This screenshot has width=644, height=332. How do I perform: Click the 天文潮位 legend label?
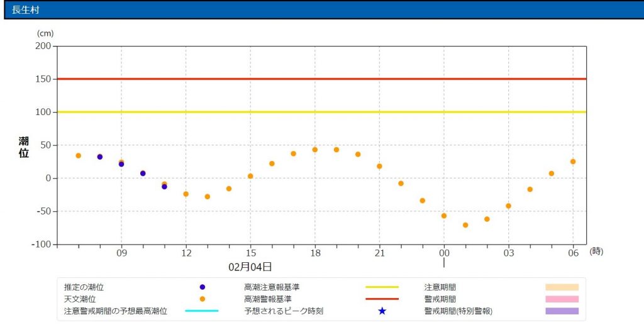click(79, 299)
